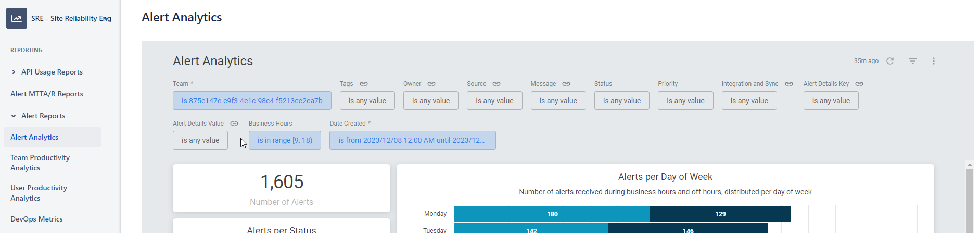Select Alert Analytics in sidebar
Viewport: 980px width, 233px height.
coord(53,137)
